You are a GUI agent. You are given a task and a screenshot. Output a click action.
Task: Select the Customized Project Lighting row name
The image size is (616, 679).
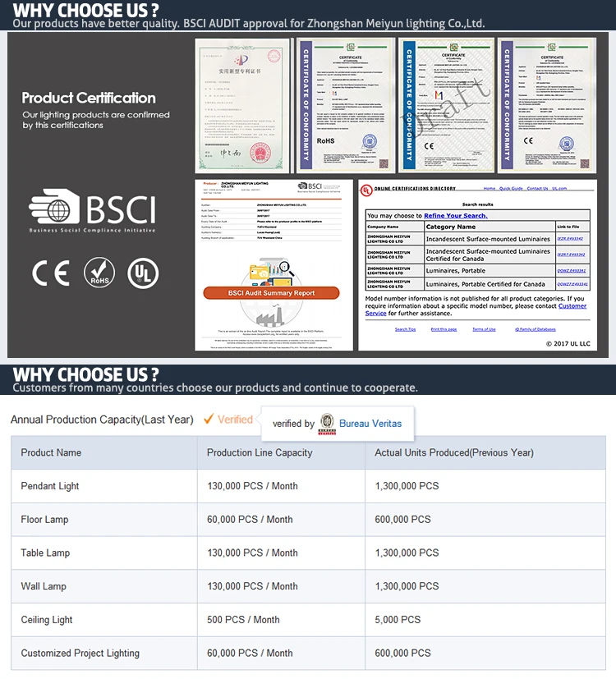tap(80, 653)
